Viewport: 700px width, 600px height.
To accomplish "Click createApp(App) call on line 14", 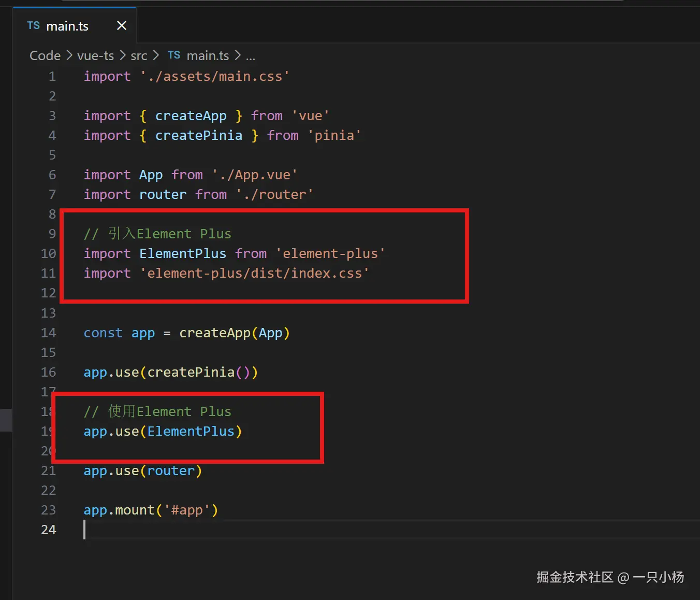I will tap(235, 333).
